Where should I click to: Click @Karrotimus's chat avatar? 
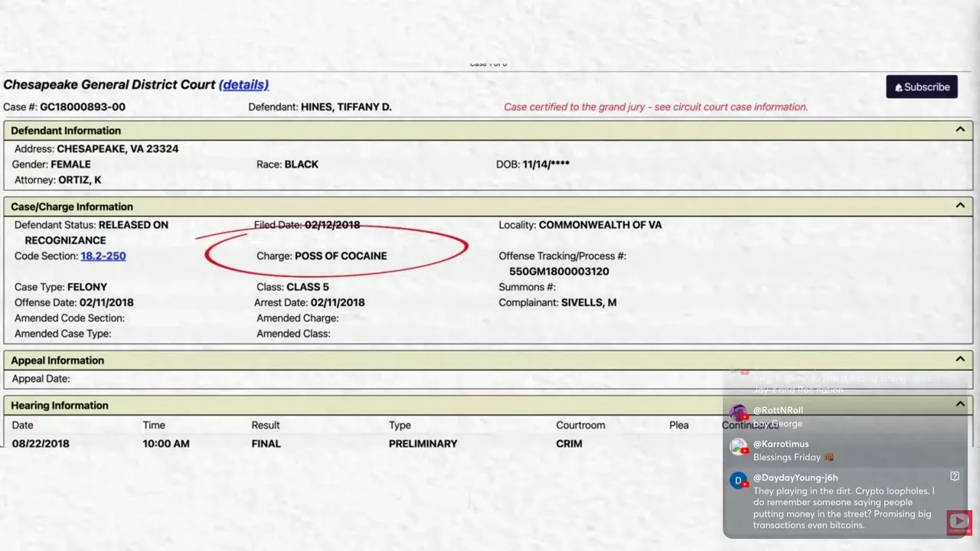738,447
